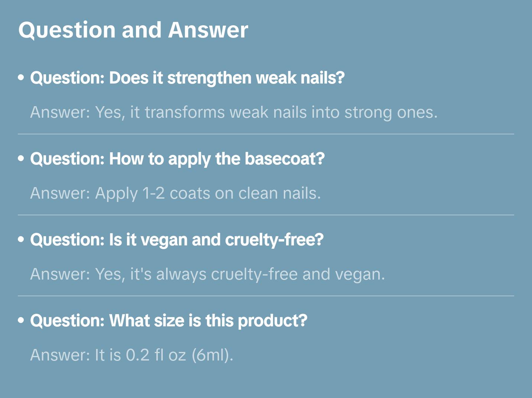Click the bullet beside the product size question
Viewport: 532px width, 398px height.
(21, 321)
